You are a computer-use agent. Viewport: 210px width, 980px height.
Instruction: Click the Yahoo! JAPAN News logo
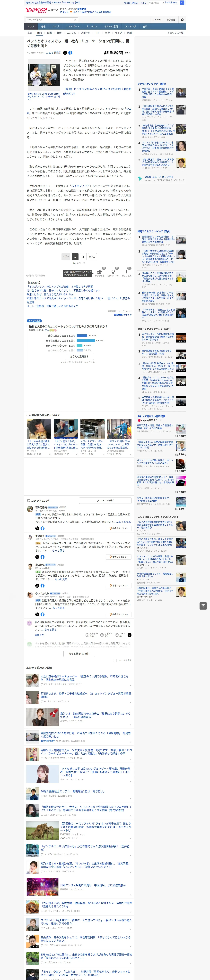point(42,10)
